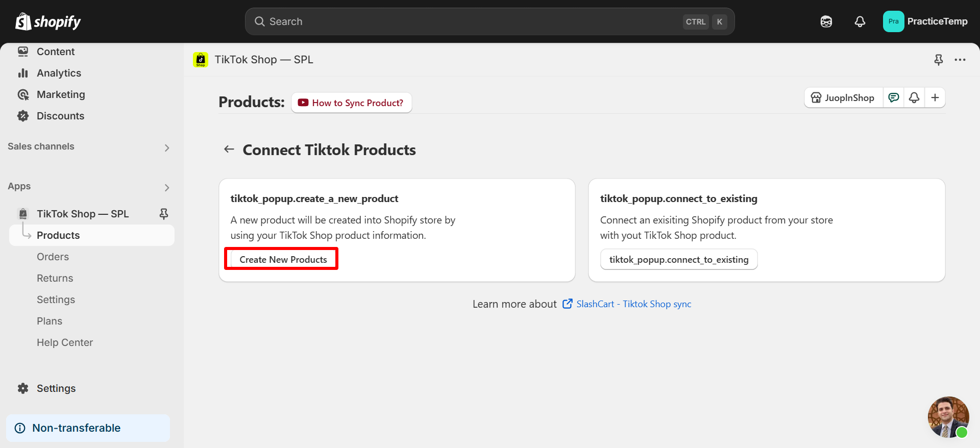Pin the app using header pin icon
Viewport: 980px width, 448px height.
tap(938, 60)
